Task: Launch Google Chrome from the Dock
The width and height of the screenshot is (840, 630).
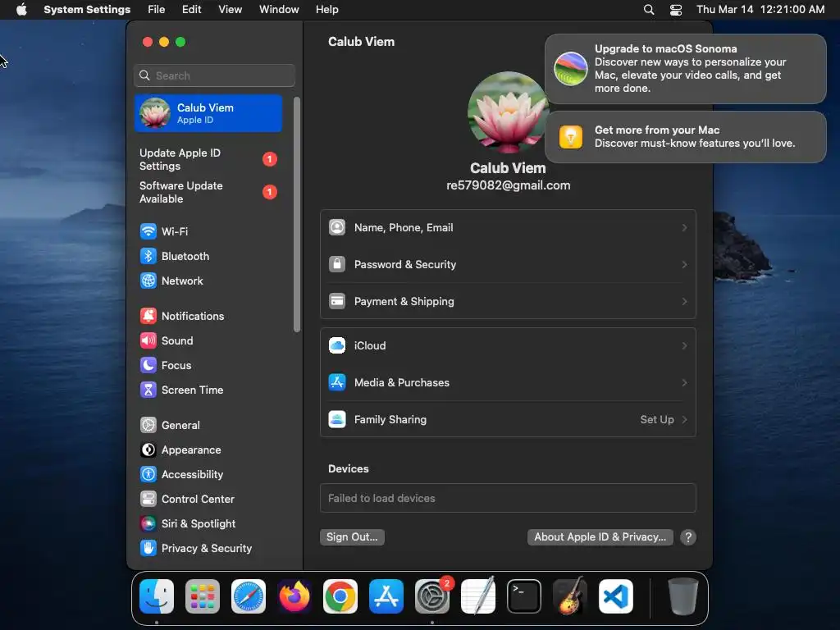Action: click(x=340, y=596)
